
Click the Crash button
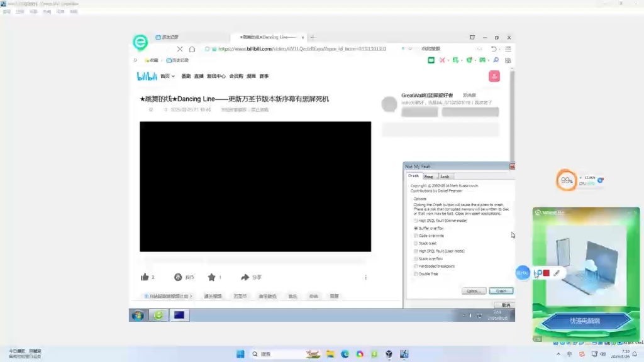coord(501,291)
